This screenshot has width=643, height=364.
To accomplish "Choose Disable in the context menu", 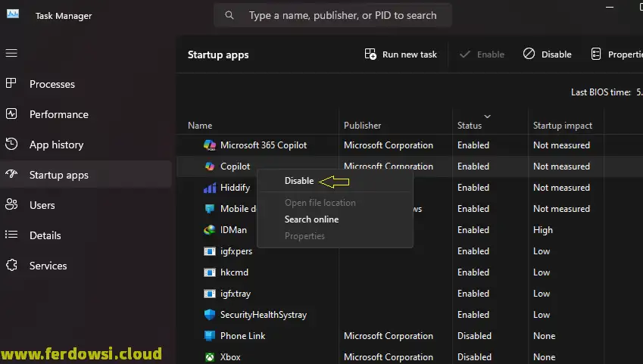I will 299,181.
